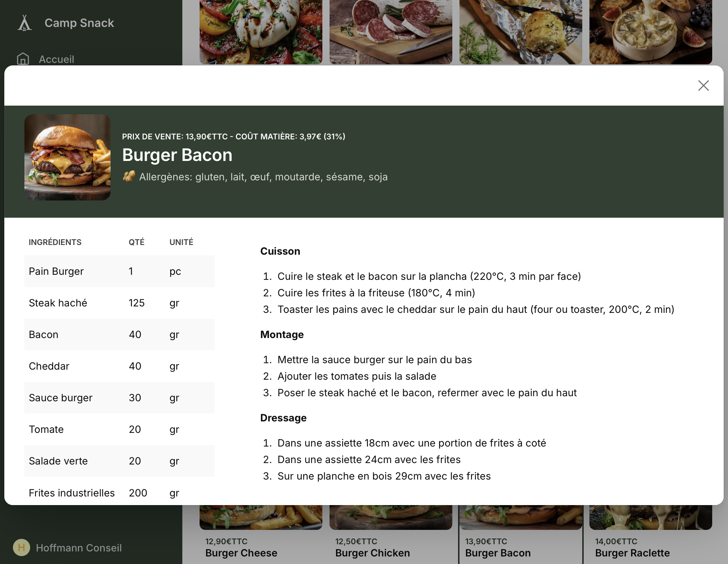Click the Hoffmann Conseil avatar icon
The image size is (728, 564).
tap(22, 547)
